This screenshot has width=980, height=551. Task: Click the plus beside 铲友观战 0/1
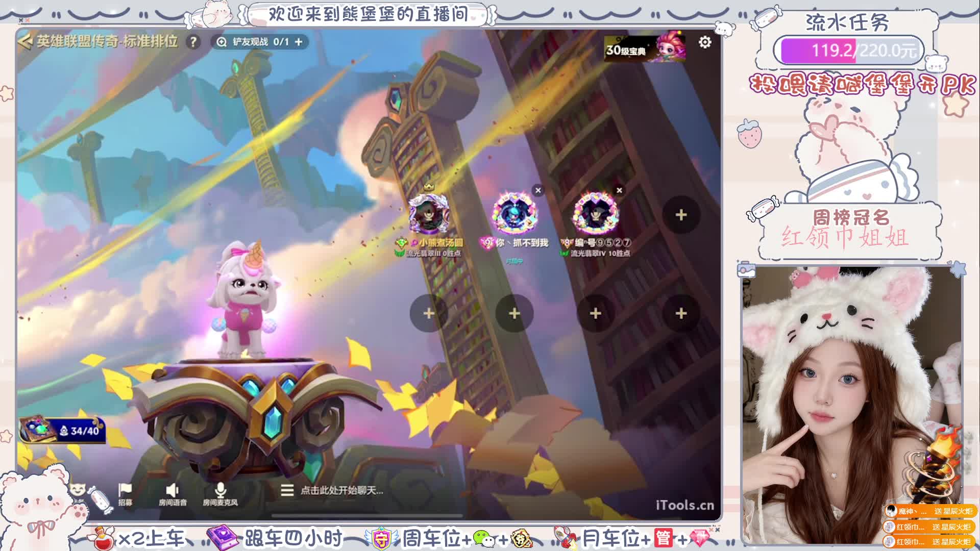(299, 42)
